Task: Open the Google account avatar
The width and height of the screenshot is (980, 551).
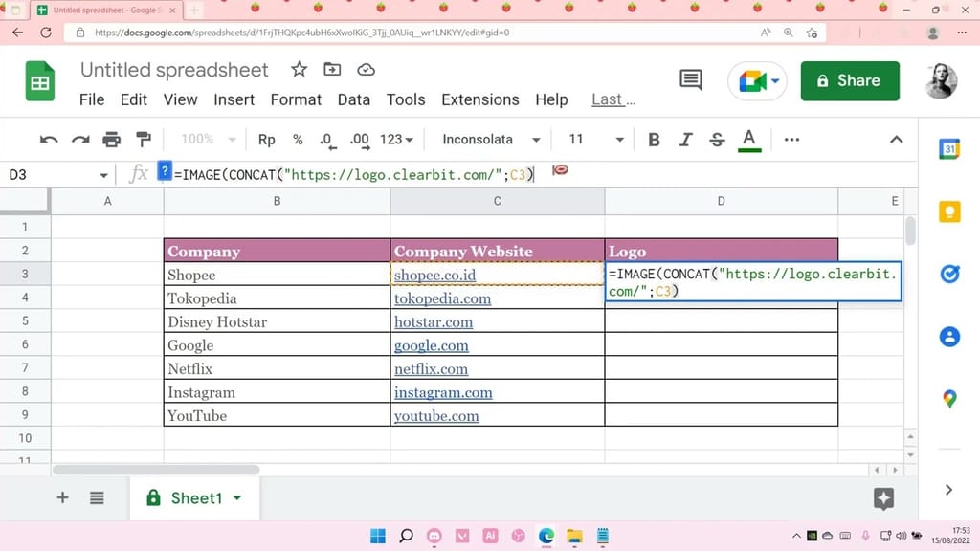Action: pyautogui.click(x=941, y=80)
